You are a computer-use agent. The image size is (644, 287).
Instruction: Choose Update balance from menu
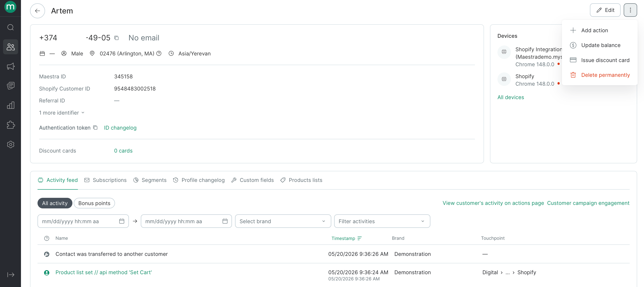tap(599, 45)
